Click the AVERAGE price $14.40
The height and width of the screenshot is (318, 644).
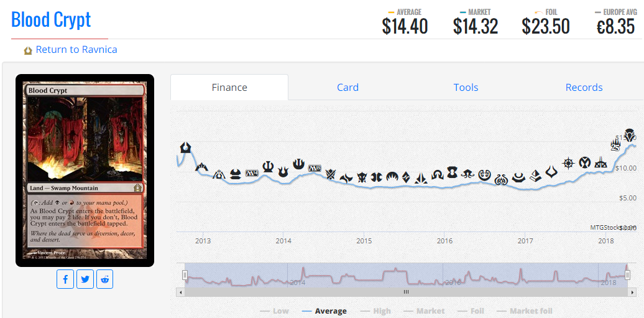point(405,27)
